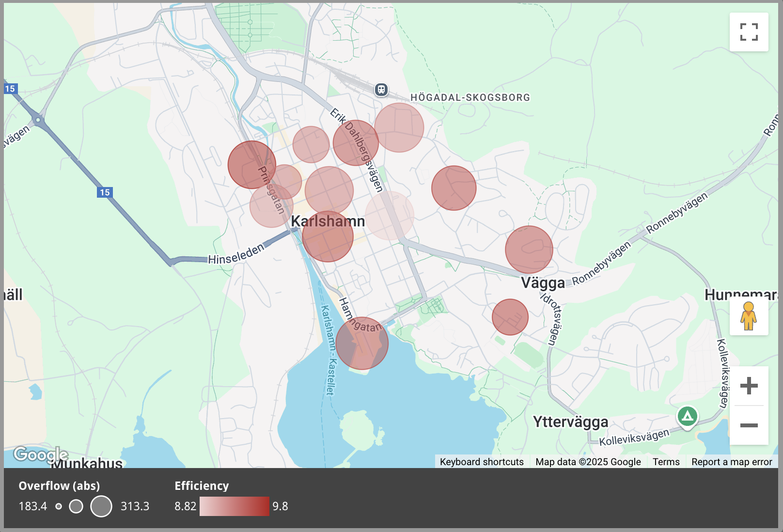Select the bubble over the Erik Dahlbergsvägen label
Screen dimensions: 783x532
coord(356,143)
